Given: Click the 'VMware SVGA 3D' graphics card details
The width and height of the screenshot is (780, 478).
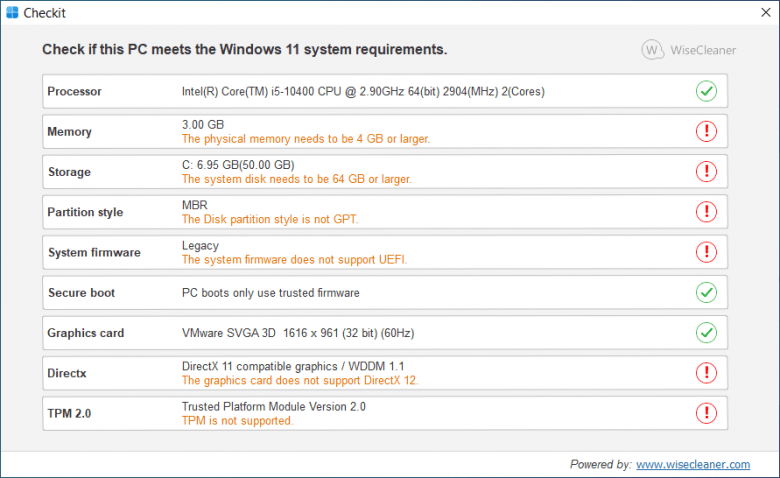Looking at the screenshot, I should pyautogui.click(x=297, y=333).
